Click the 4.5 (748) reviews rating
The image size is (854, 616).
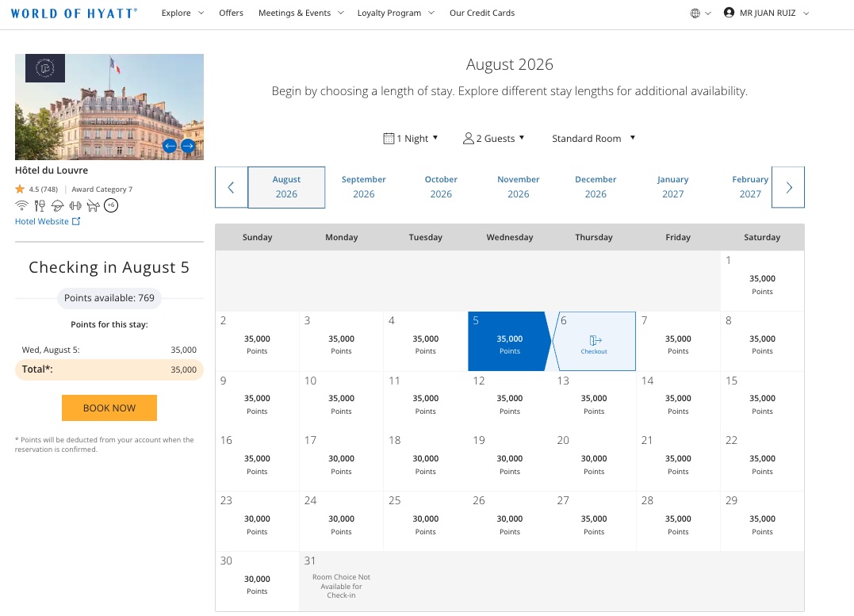[43, 189]
